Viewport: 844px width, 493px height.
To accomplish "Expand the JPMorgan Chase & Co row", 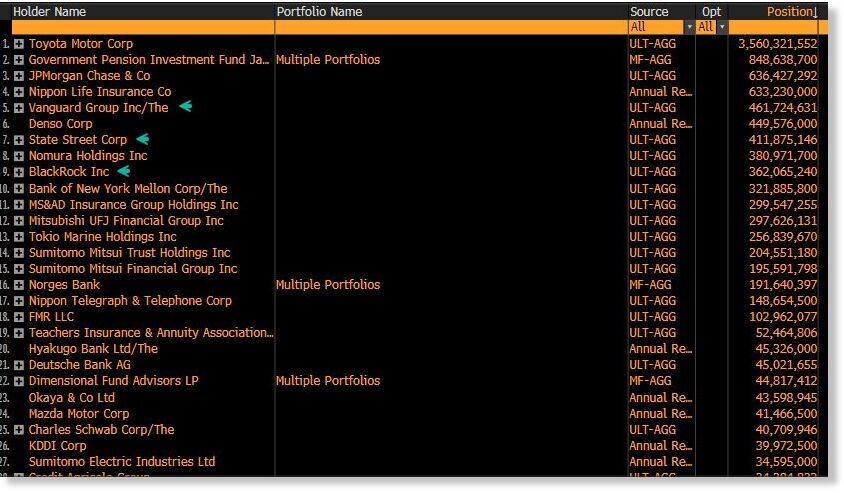I will click(x=19, y=76).
